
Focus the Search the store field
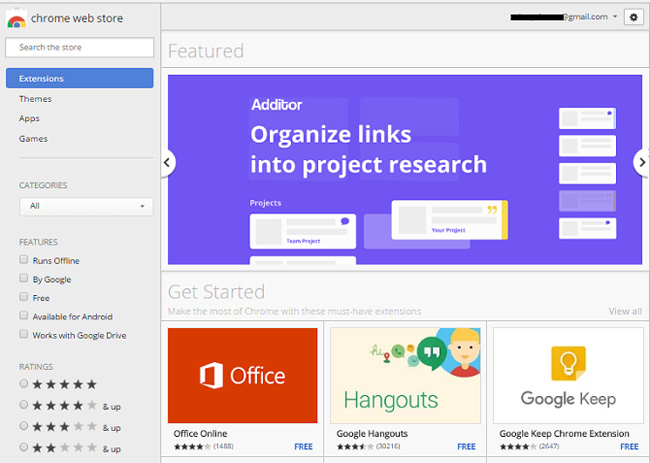80,47
